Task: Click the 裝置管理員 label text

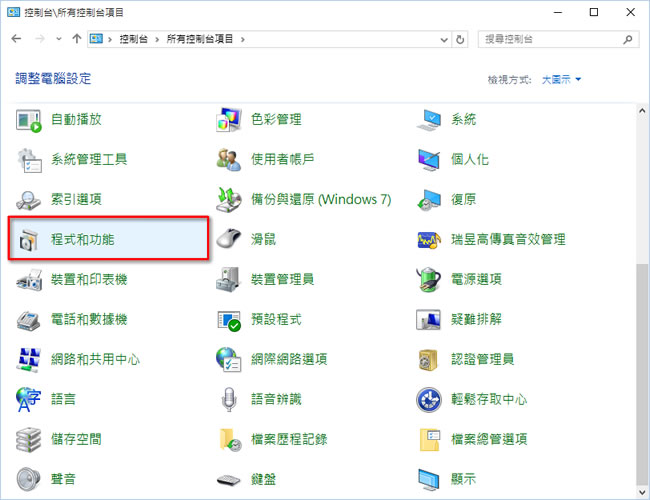Action: pyautogui.click(x=282, y=279)
